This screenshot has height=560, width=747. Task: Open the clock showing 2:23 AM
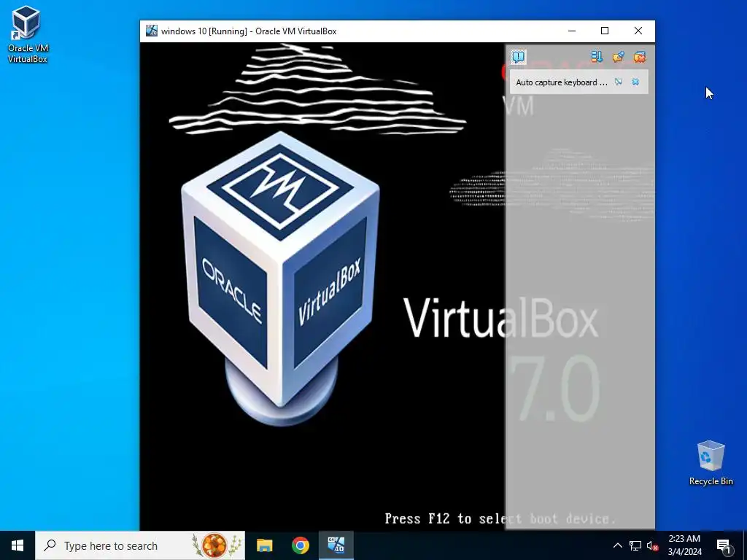tap(684, 545)
